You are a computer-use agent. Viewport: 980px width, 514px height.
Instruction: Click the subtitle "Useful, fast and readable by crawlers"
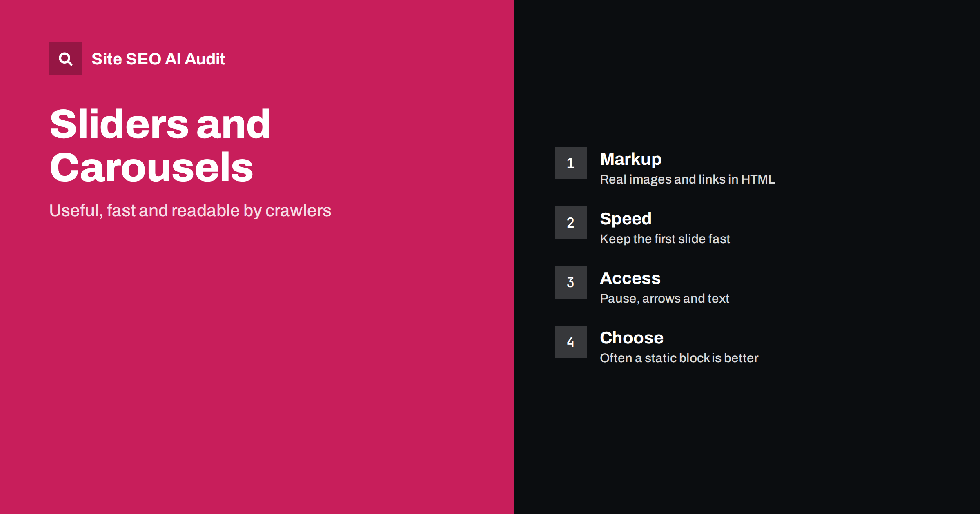click(190, 210)
